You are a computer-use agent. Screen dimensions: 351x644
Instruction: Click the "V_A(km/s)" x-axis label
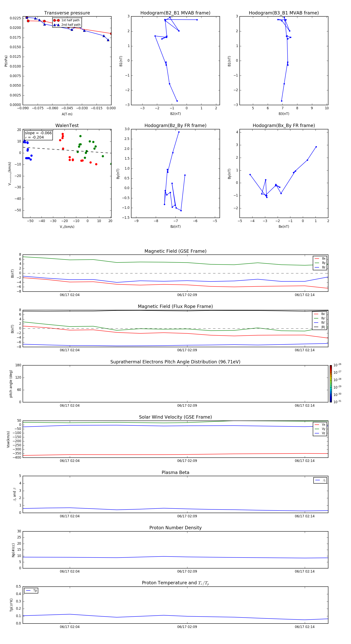tap(67, 227)
